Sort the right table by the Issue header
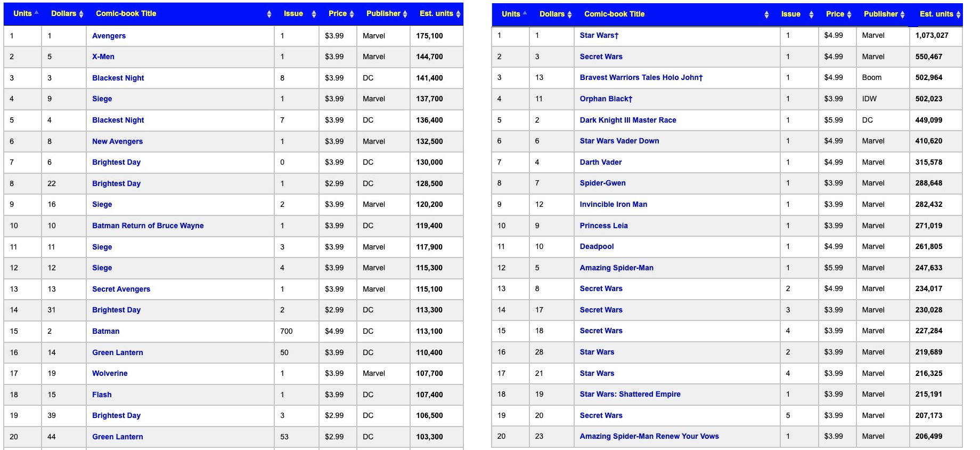 (x=790, y=14)
